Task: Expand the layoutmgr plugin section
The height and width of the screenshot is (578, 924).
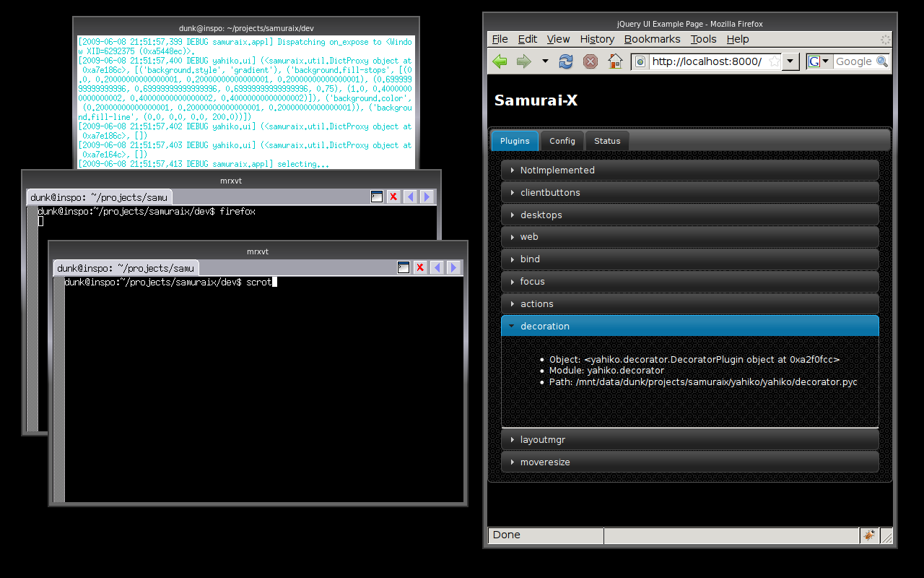Action: point(689,440)
